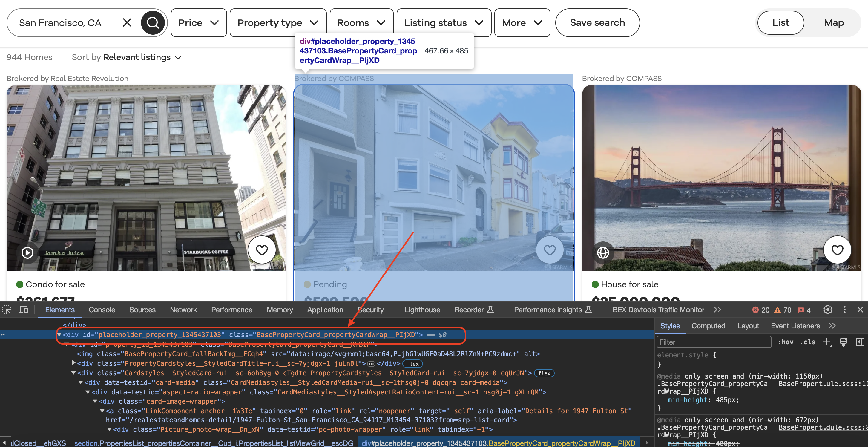The height and width of the screenshot is (447, 868).
Task: Open DevTools three-dot customize menu
Action: 844,310
